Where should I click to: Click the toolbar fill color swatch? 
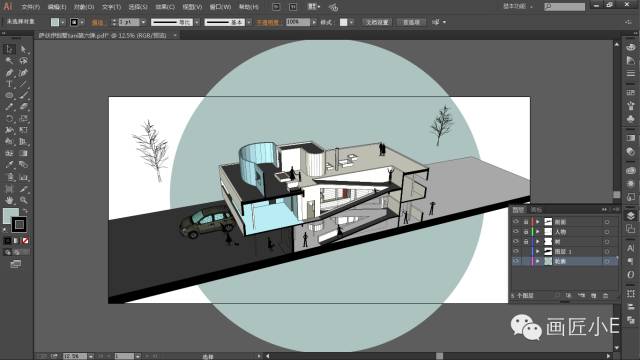click(x=10, y=215)
